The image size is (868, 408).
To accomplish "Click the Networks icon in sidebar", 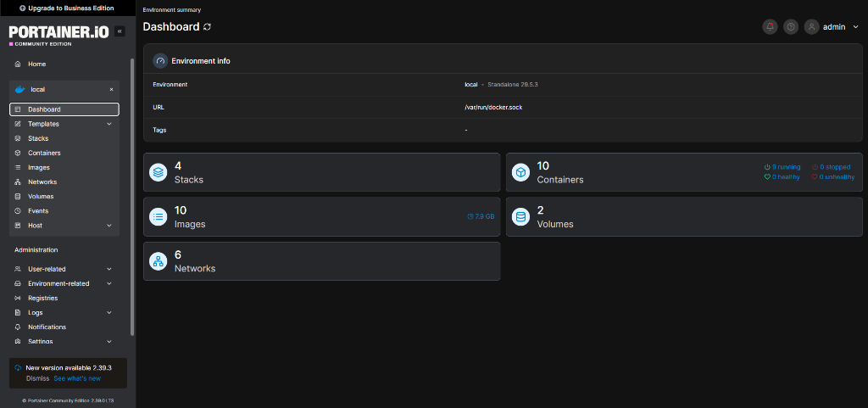I will (x=18, y=182).
